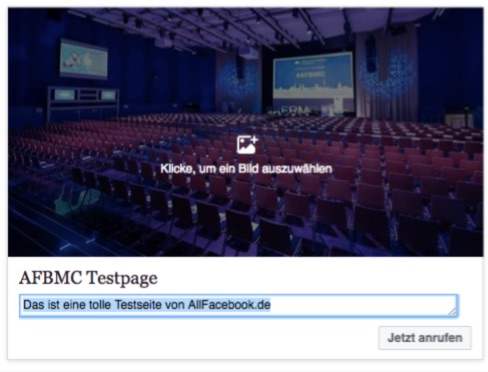The image size is (488, 372).
Task: Click the 'Jetzt anrufen' button
Action: click(x=425, y=338)
